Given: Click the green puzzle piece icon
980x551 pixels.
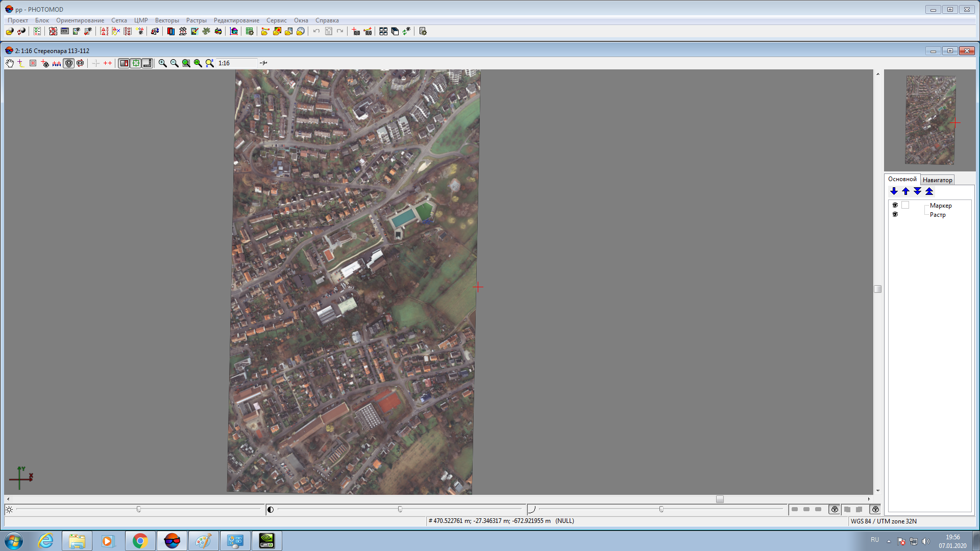Looking at the screenshot, I should click(x=206, y=32).
